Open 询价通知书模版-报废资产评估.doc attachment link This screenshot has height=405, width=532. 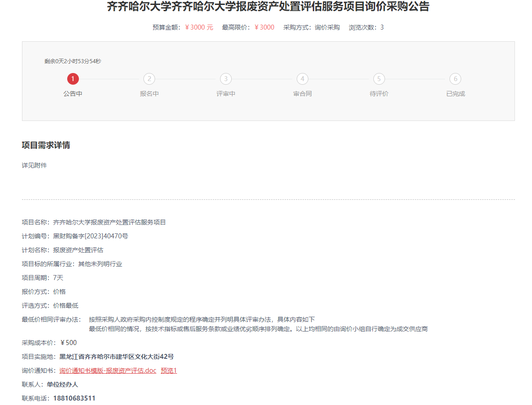point(108,371)
